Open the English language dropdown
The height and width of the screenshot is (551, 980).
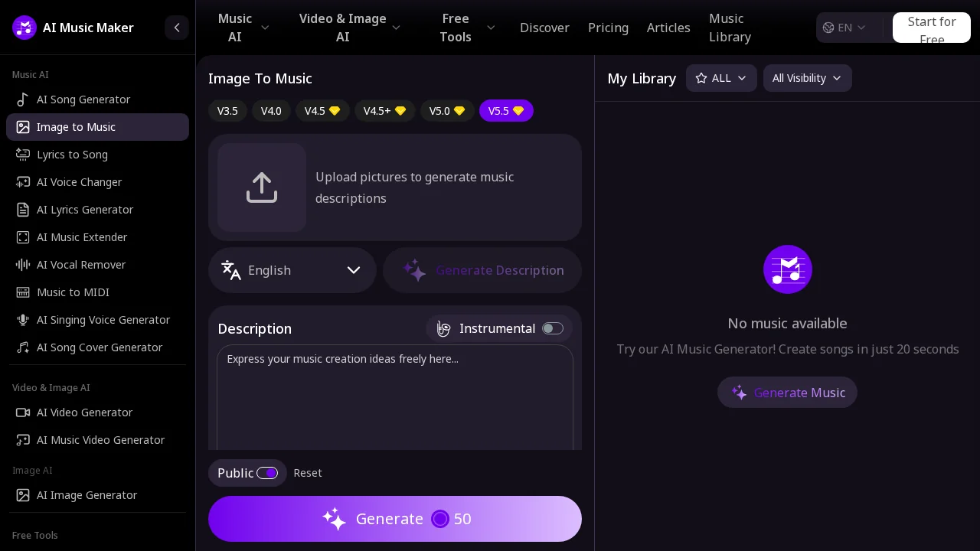pos(292,270)
